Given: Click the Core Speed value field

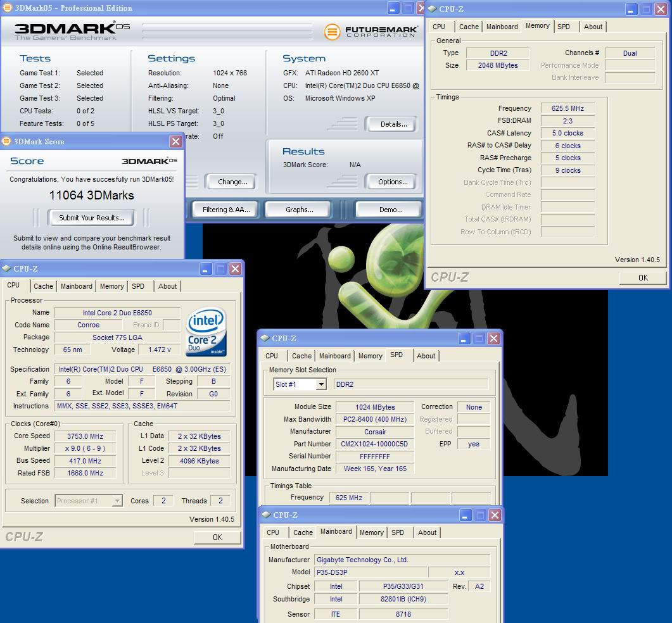Looking at the screenshot, I should coord(85,436).
